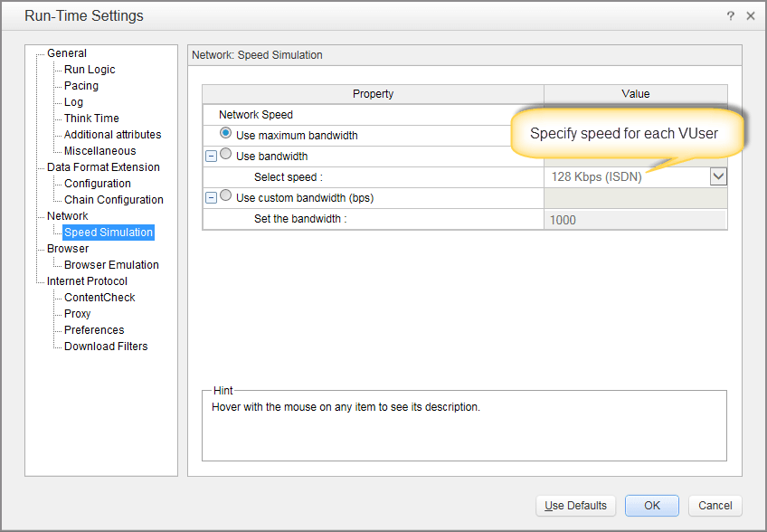Open Run Logic settings in tree

tap(90, 70)
